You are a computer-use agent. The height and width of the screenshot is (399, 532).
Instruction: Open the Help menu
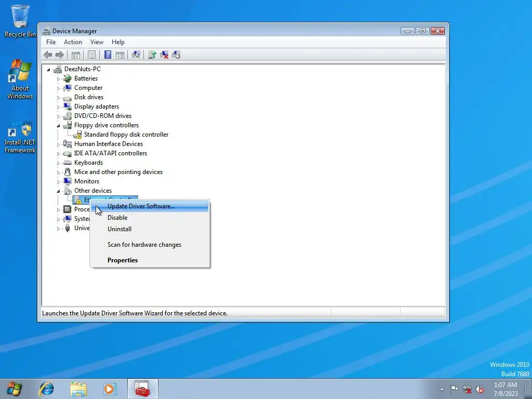pos(118,42)
